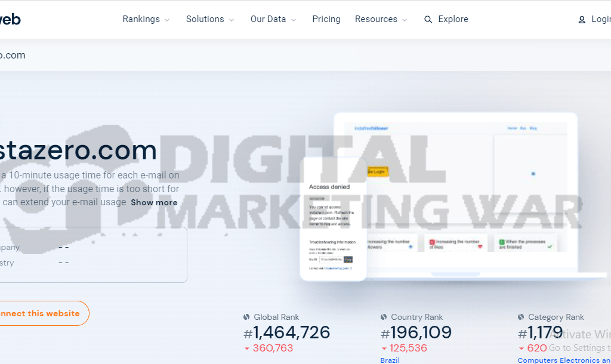Click the Similarweb logo
This screenshot has height=364, width=611.
(10, 19)
